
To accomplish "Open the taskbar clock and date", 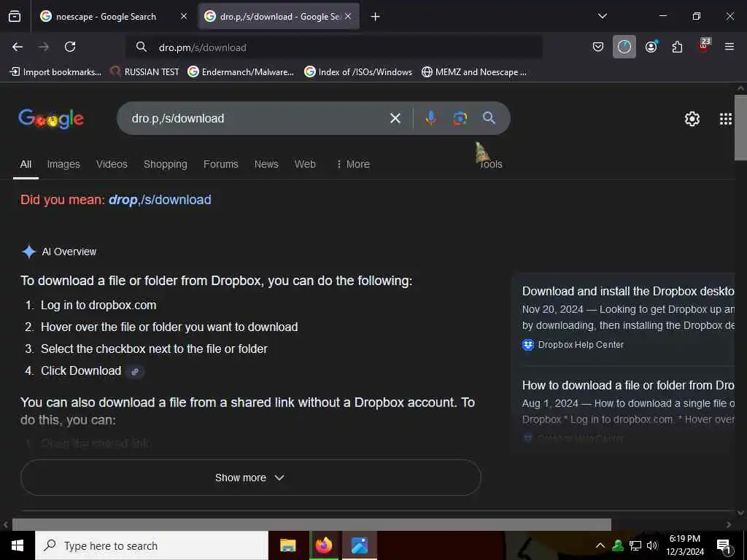I will tap(684, 545).
